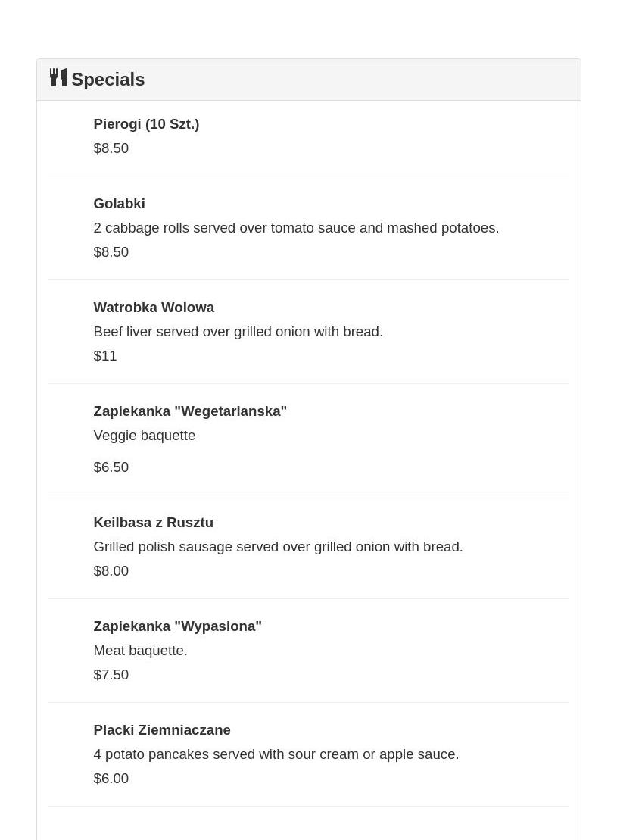Choose the Placki Ziemniaczane item title
The height and width of the screenshot is (840, 617).
tap(162, 730)
